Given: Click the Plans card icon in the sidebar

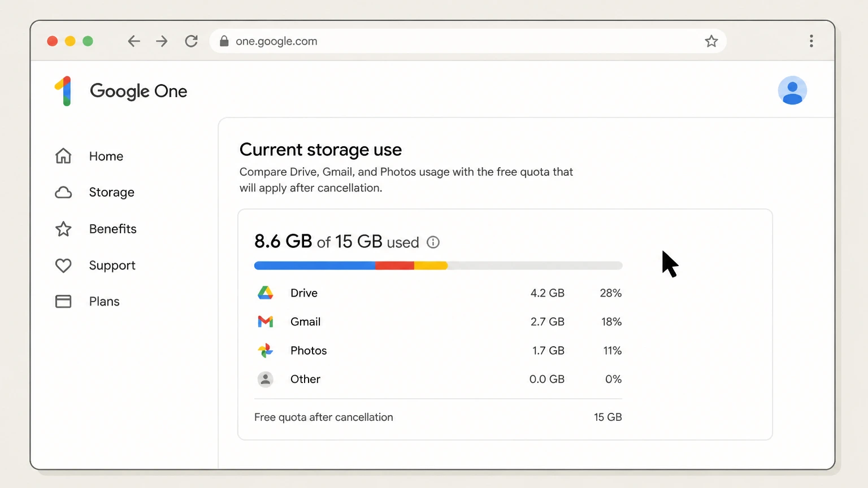Looking at the screenshot, I should [63, 302].
